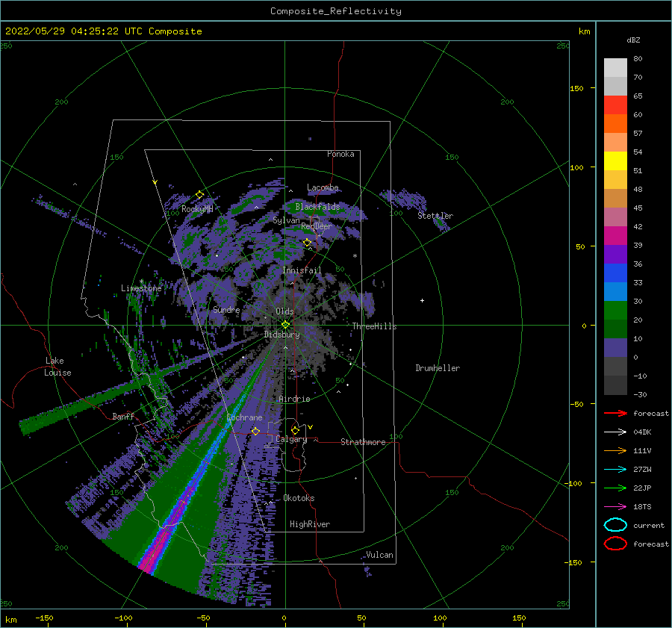Click the Limestone label
Screen dimensions: 672x628
click(141, 288)
